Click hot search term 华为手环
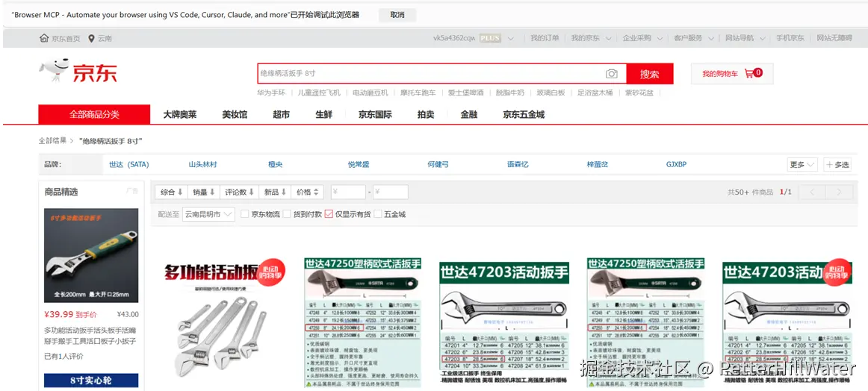 tap(271, 93)
